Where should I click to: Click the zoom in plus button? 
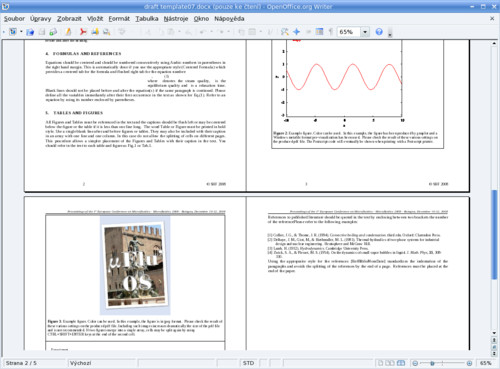(x=469, y=363)
